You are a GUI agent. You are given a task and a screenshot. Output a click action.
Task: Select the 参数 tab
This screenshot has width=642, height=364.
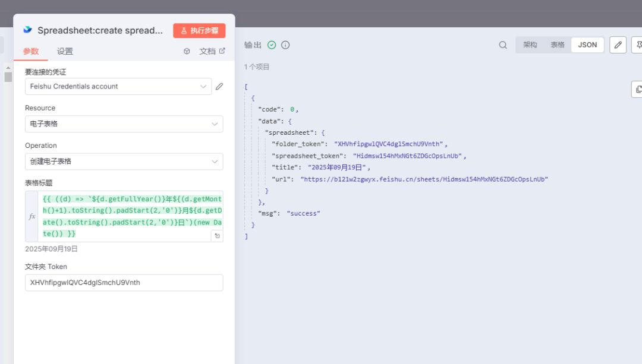tap(31, 51)
